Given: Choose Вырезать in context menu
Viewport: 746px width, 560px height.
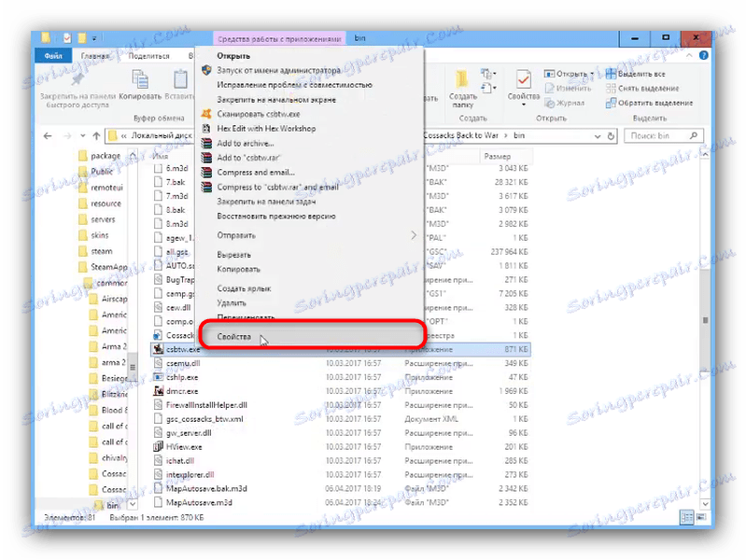Looking at the screenshot, I should pos(233,255).
